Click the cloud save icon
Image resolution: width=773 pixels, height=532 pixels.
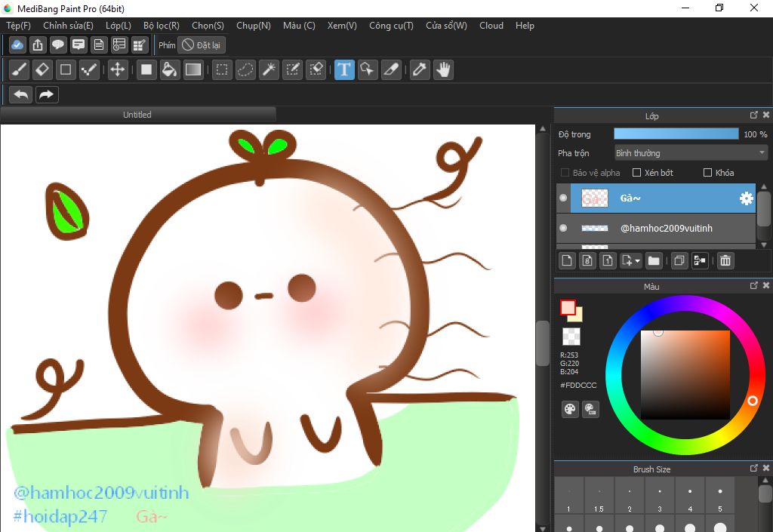[x=17, y=45]
